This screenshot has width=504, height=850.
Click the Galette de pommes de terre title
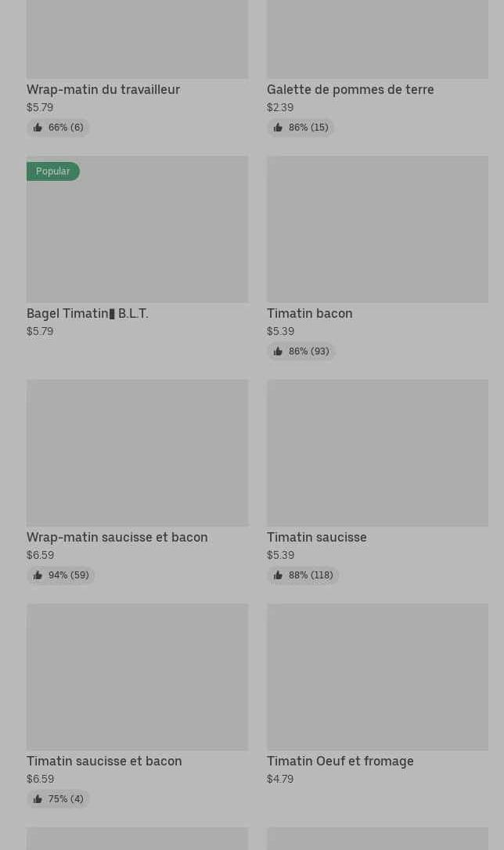(350, 89)
